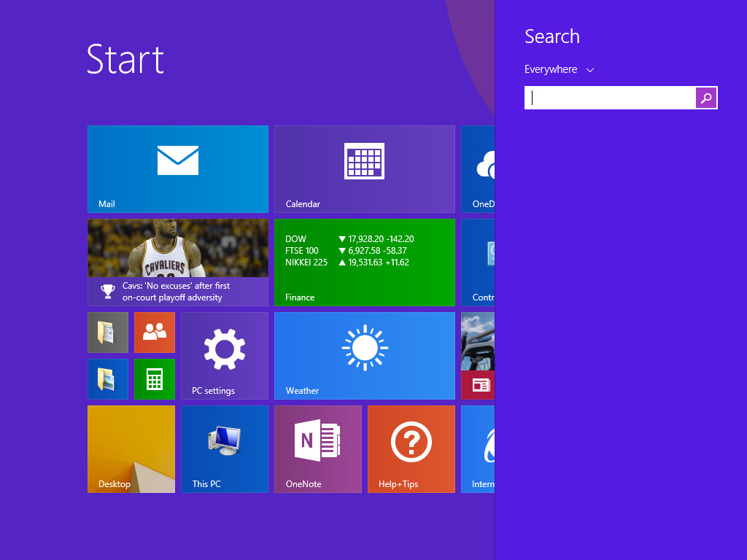Click the Cavs 'No excuses' headline text
The height and width of the screenshot is (560, 747).
(176, 292)
